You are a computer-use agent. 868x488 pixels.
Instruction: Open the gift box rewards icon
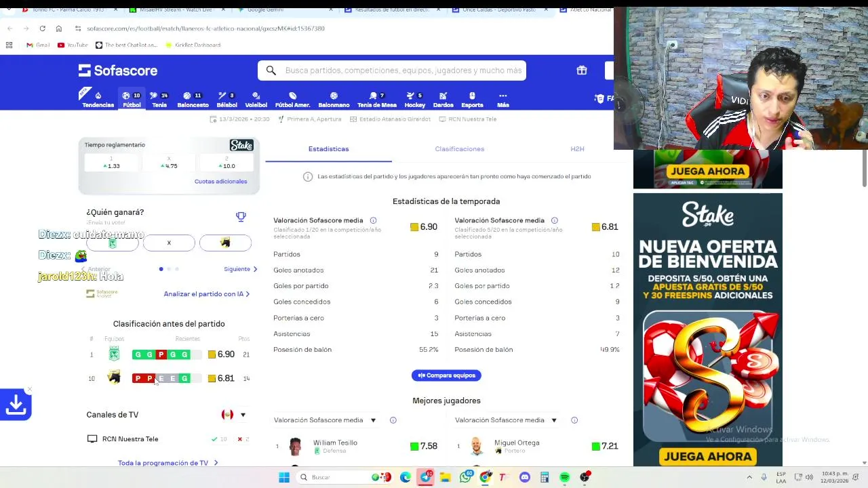[x=582, y=70]
